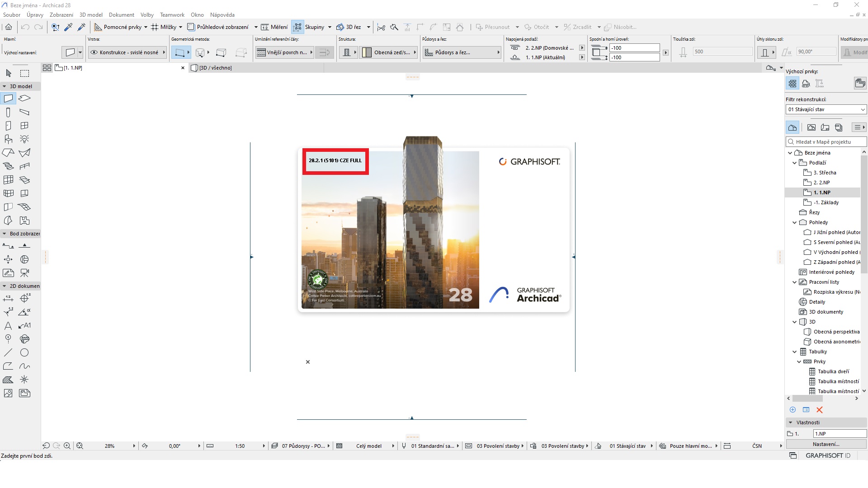The image size is (868, 488).
Task: Select the Stair tool
Action: [x=9, y=166]
